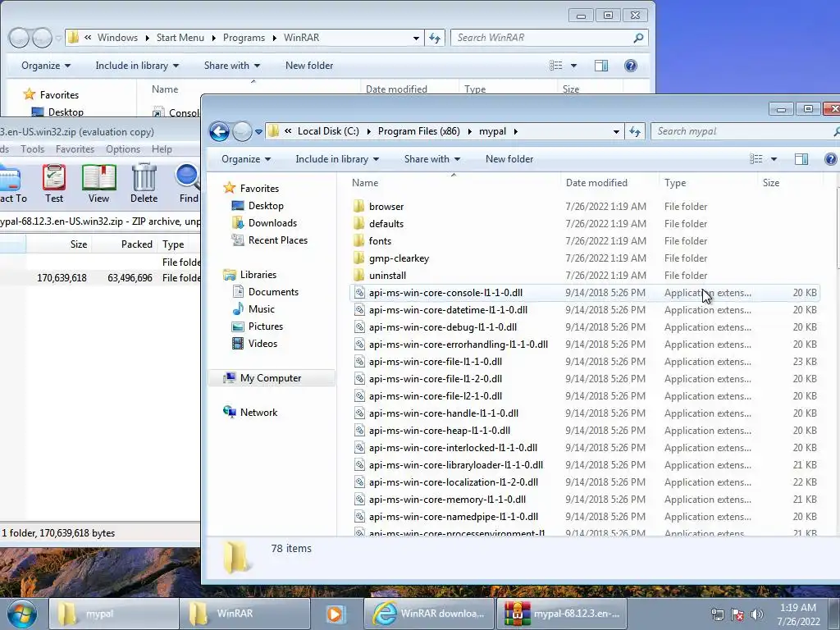Viewport: 840px width, 630px height.
Task: Open address bar history dropdown in mypal window
Action: tap(616, 132)
